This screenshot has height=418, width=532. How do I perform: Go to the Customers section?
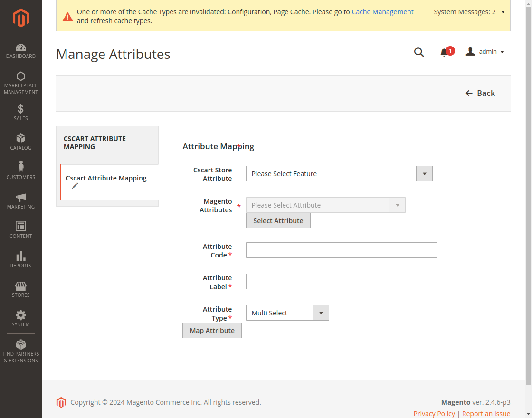21,171
